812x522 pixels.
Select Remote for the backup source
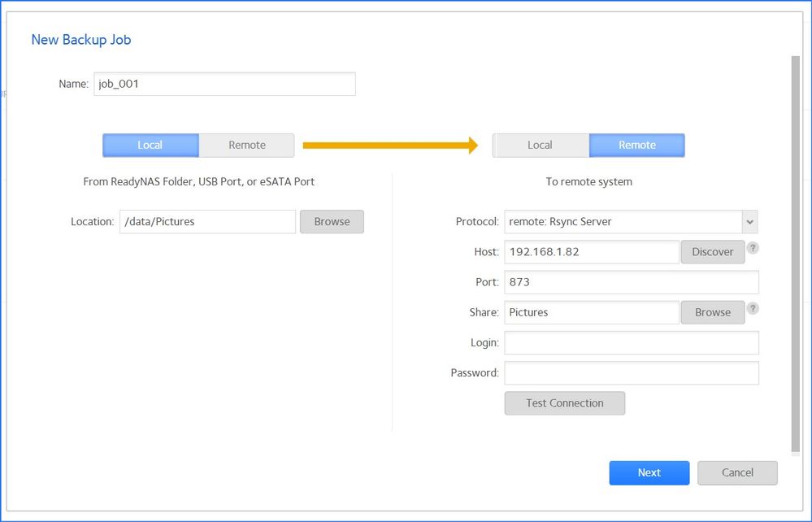click(x=246, y=145)
